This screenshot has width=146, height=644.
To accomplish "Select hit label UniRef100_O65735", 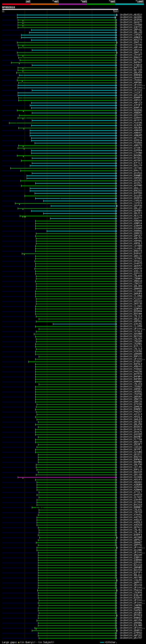I will pos(131,304).
